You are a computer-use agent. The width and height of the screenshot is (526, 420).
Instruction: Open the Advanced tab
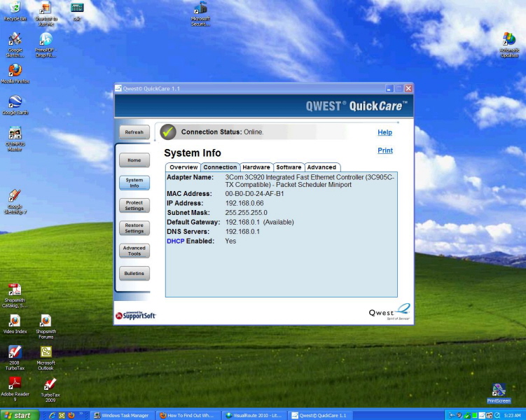[321, 167]
